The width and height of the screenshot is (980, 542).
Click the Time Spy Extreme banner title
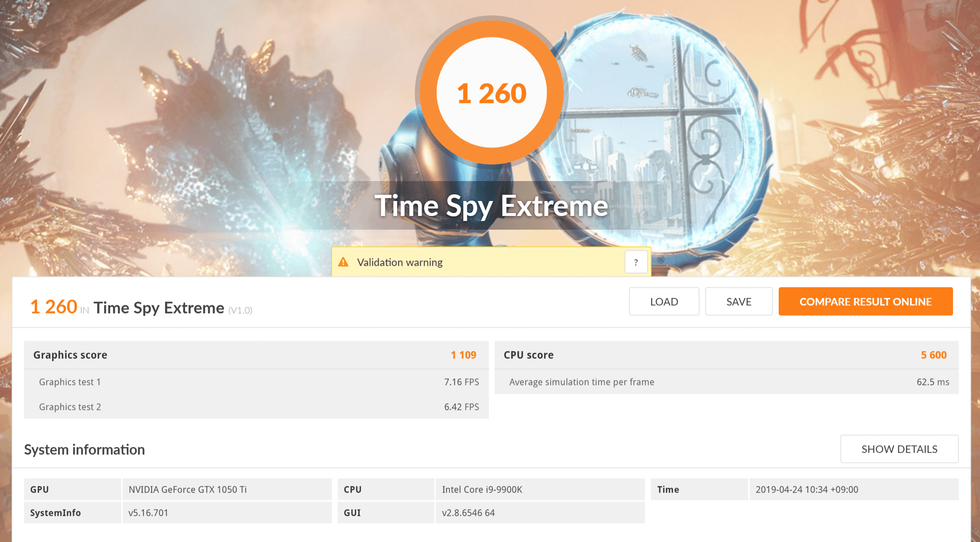tap(491, 206)
